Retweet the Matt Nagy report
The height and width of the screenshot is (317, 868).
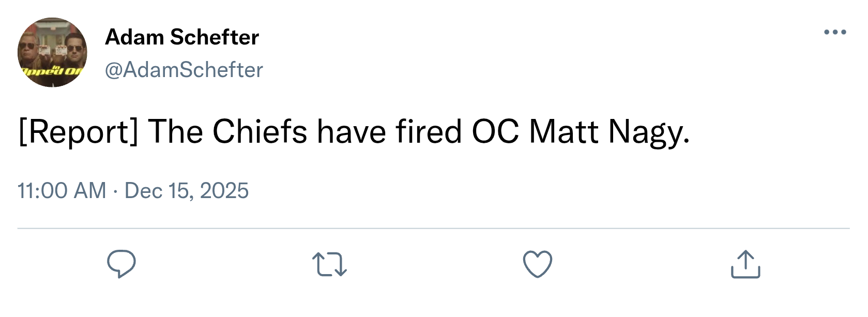click(330, 264)
